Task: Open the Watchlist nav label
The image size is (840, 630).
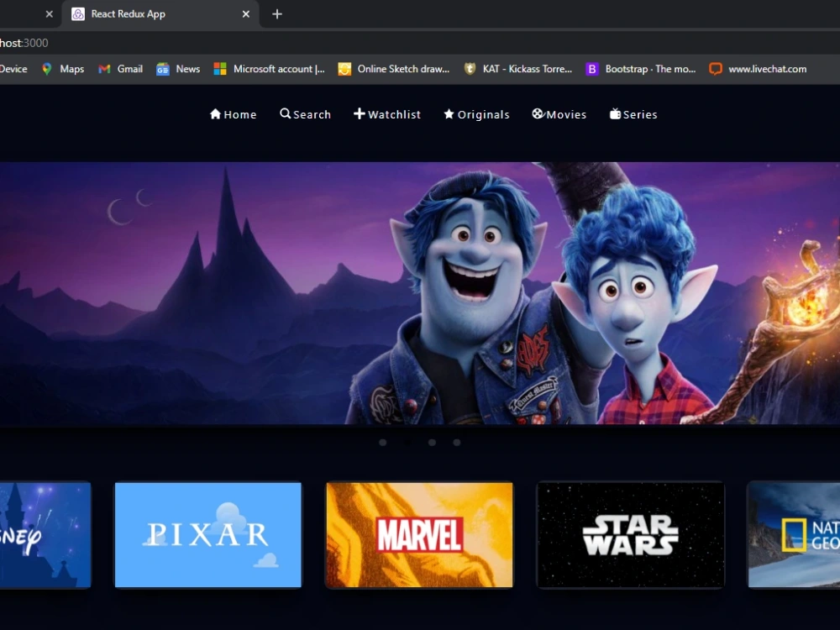Action: point(394,114)
